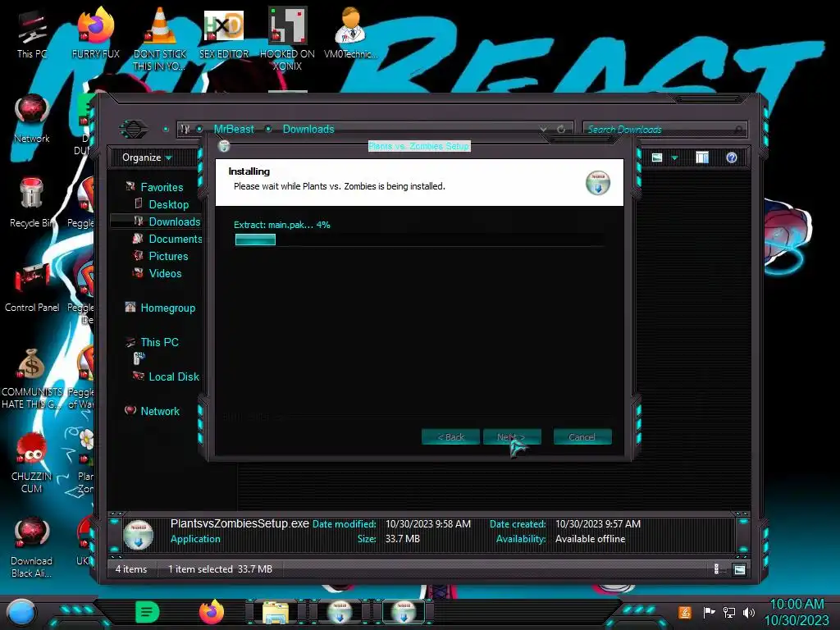This screenshot has height=630, width=840.
Task: Open the Organize dropdown menu
Action: [x=147, y=157]
